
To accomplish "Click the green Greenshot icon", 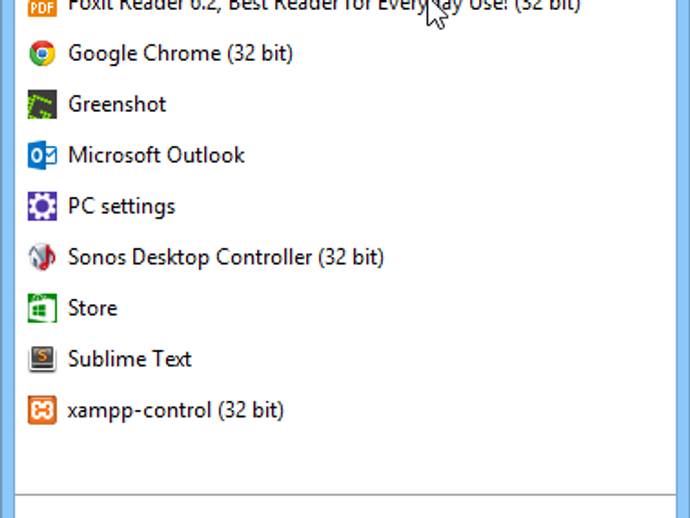I will coord(42,105).
